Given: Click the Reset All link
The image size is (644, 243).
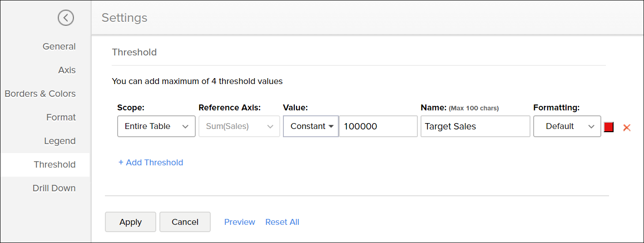Looking at the screenshot, I should [x=282, y=222].
